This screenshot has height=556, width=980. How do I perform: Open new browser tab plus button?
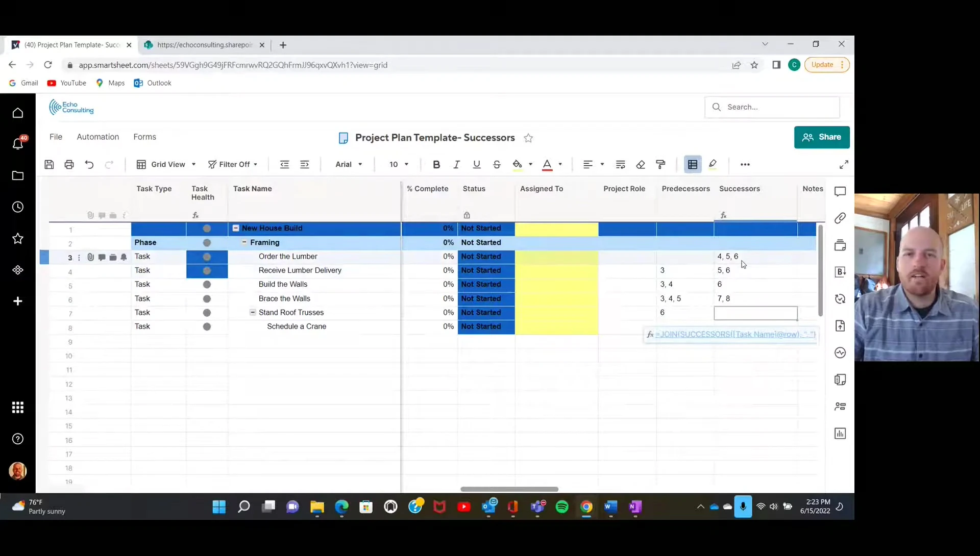(283, 45)
